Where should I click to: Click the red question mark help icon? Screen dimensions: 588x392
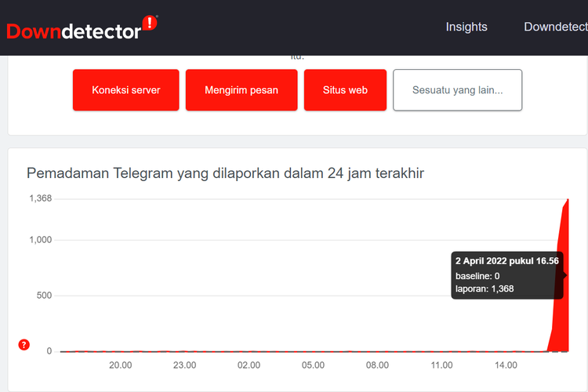pyautogui.click(x=24, y=345)
